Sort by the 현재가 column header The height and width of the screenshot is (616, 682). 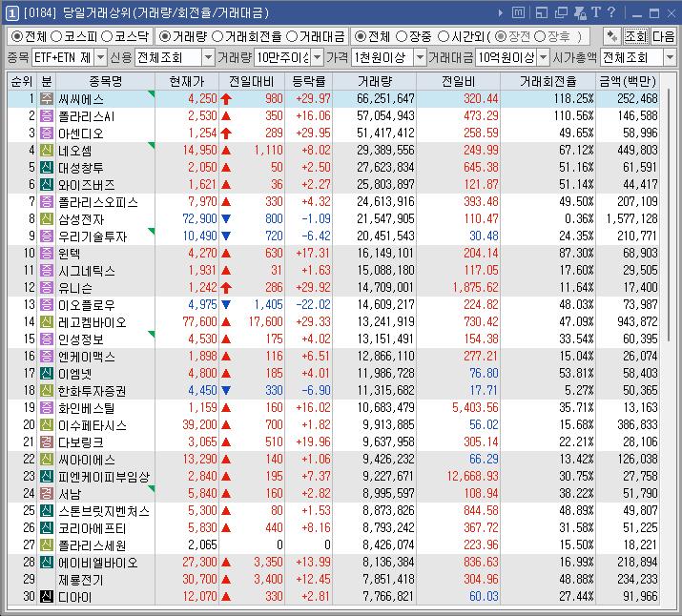click(187, 81)
